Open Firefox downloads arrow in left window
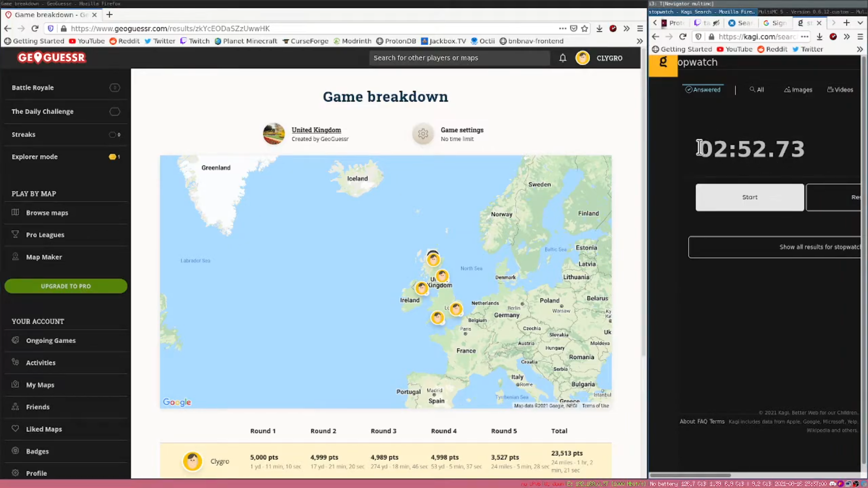The image size is (868, 488). (x=599, y=28)
